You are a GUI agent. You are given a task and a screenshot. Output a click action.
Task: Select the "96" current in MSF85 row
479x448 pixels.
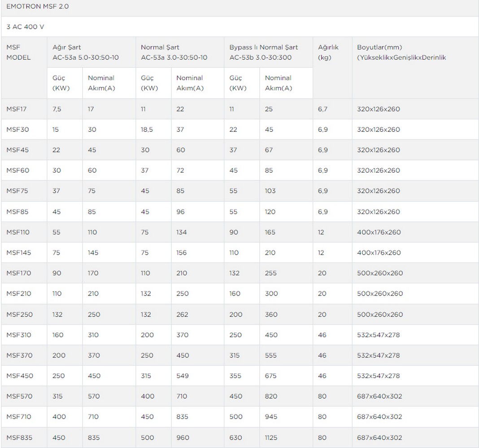[181, 212]
